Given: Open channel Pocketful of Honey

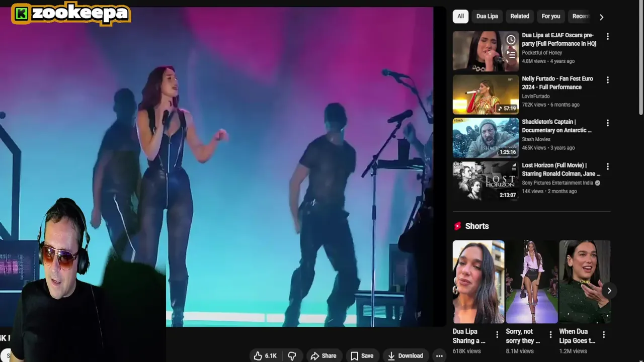Looking at the screenshot, I should 542,52.
